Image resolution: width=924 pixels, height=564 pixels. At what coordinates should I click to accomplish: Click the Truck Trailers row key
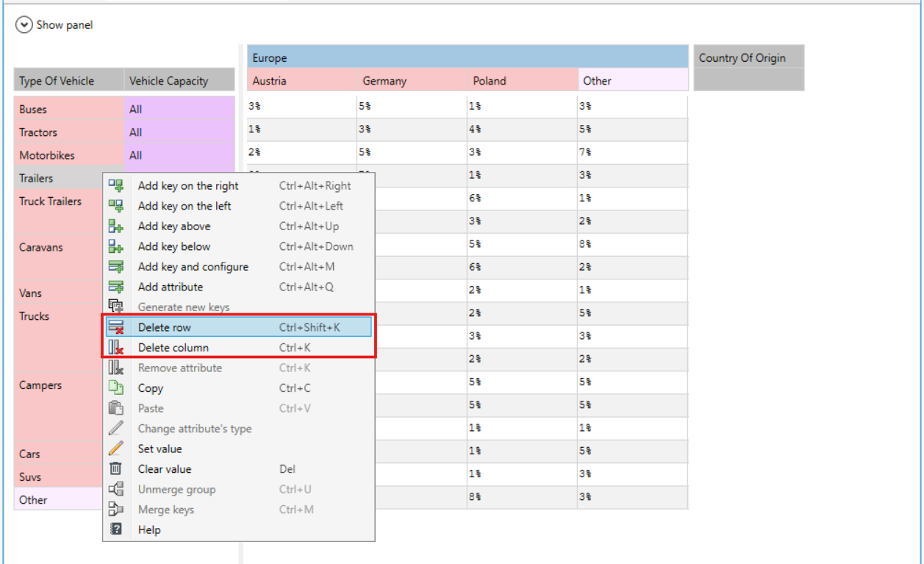pos(59,213)
